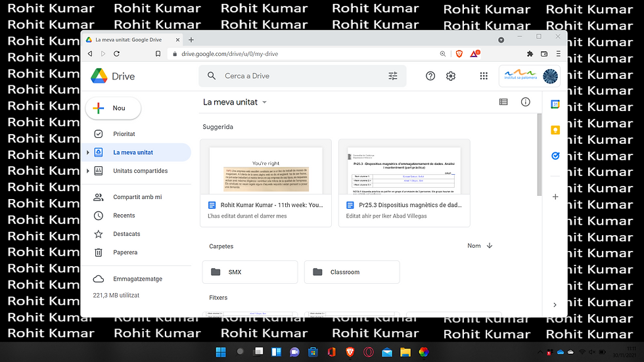Open Google Calendar side panel

(x=555, y=104)
